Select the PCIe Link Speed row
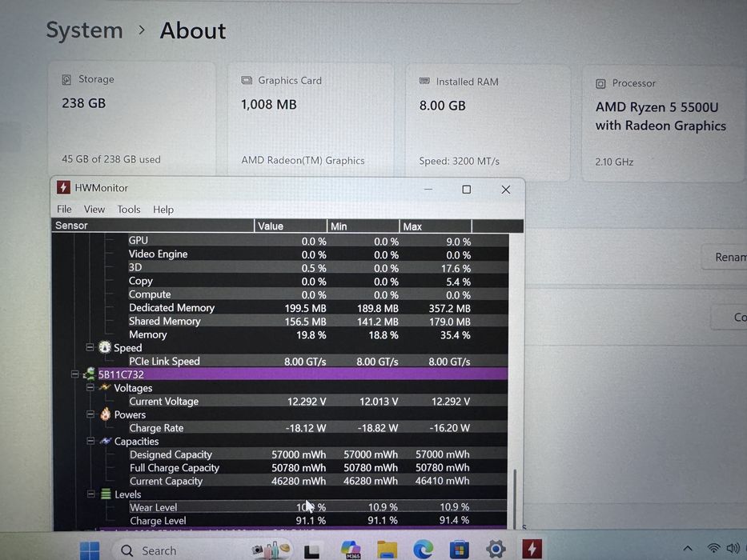Viewport: 747px width, 560px height. coord(280,361)
